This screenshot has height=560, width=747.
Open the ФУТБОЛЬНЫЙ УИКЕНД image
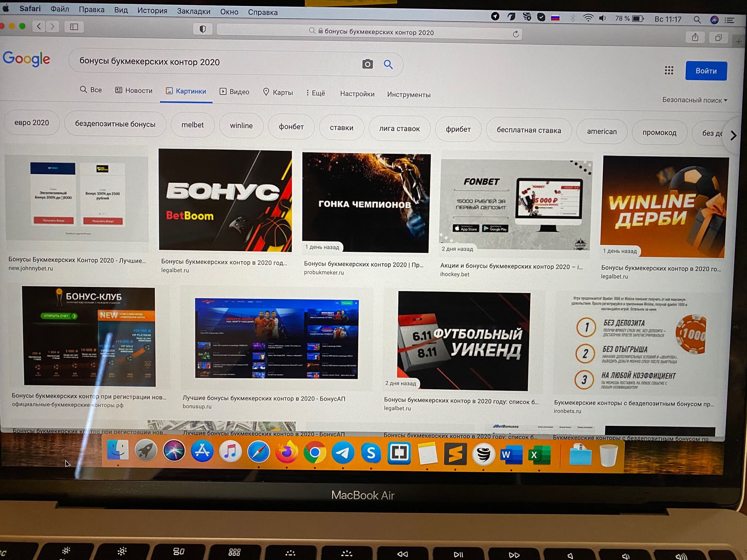click(x=464, y=341)
